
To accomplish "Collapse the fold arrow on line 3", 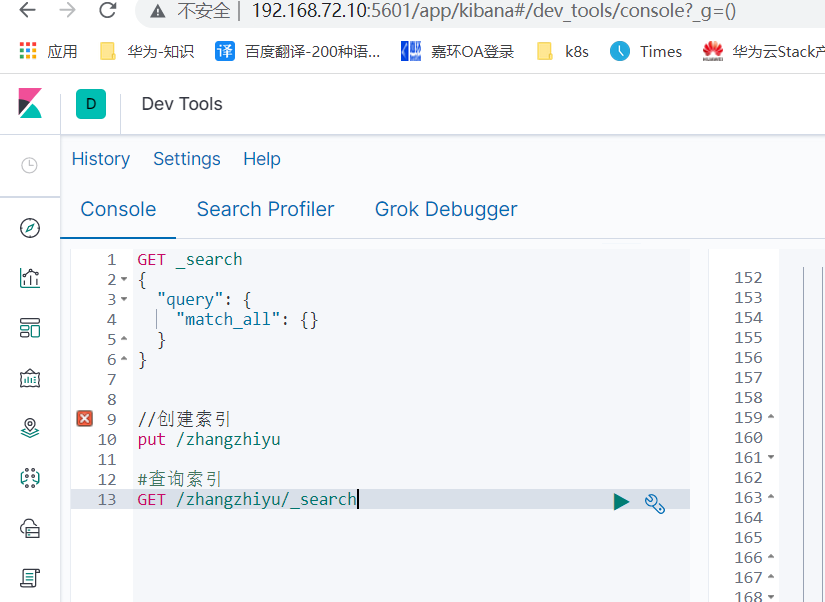I will (x=124, y=299).
